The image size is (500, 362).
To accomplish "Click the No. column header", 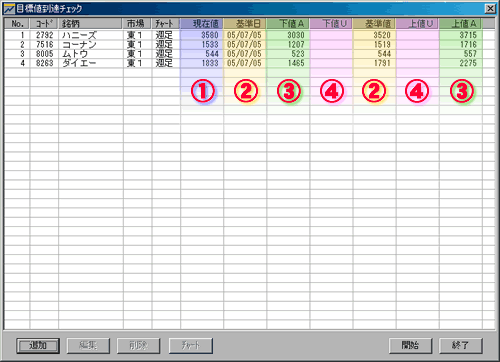I will pos(17,24).
